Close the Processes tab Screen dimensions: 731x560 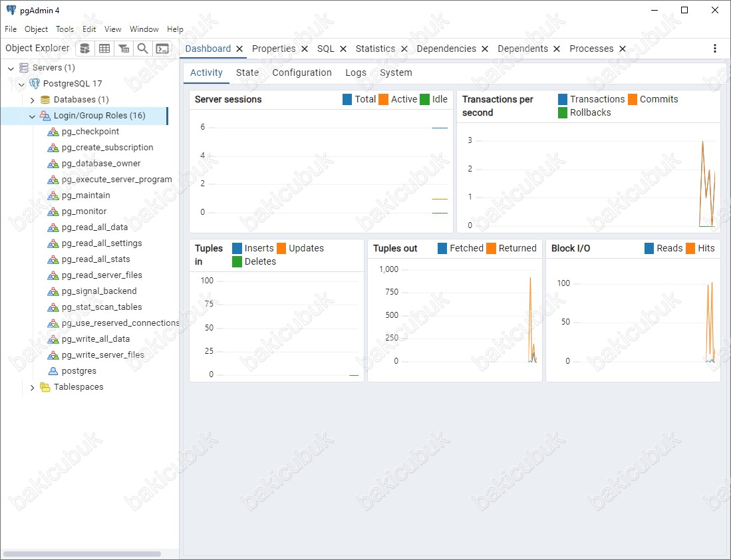623,49
